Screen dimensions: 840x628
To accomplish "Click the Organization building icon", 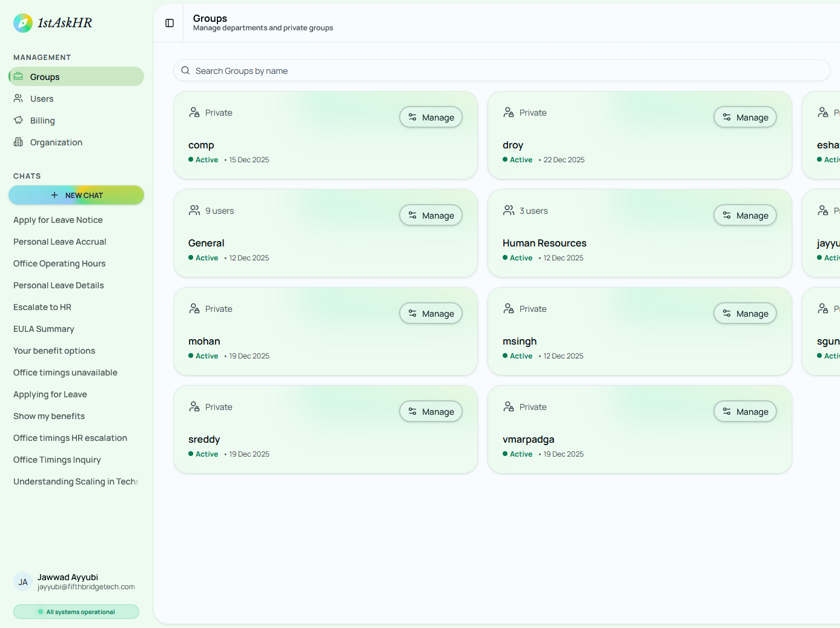I will [19, 142].
